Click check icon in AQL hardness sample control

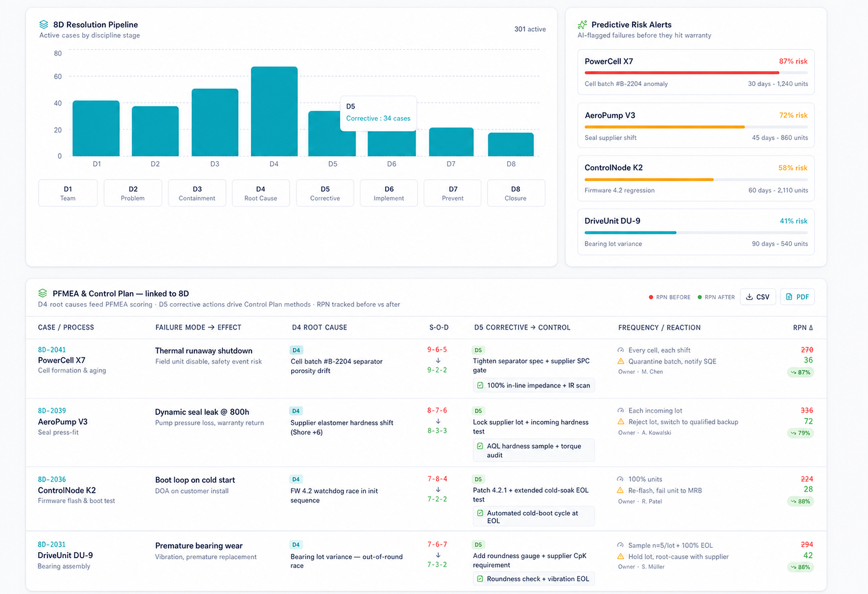(480, 446)
